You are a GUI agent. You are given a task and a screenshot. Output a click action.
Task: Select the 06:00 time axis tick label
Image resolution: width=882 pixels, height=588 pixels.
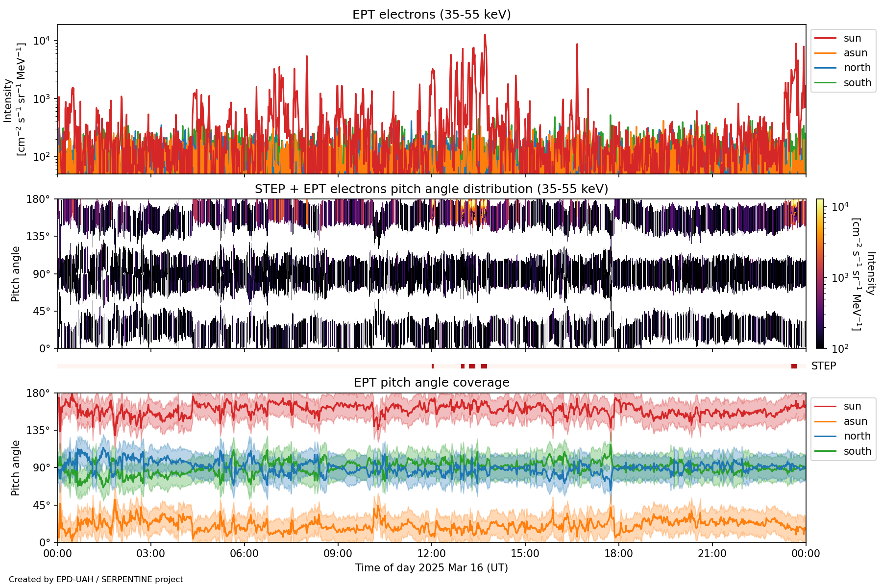[x=244, y=554]
